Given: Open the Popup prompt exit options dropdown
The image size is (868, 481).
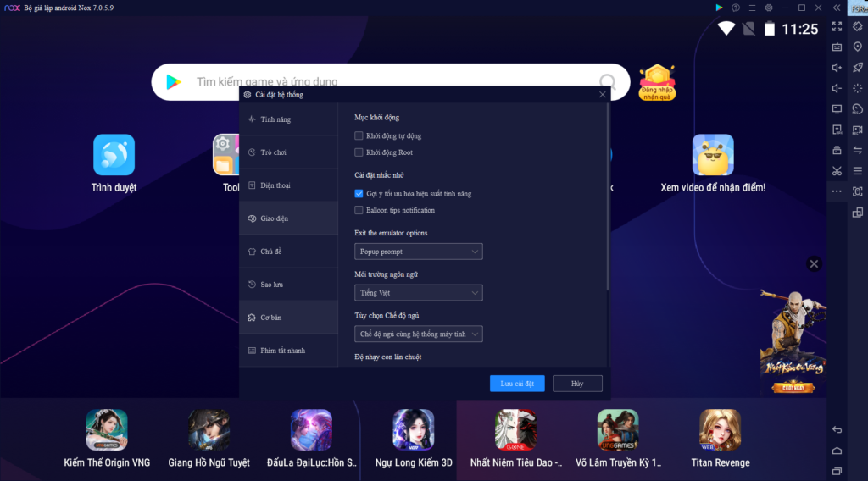Looking at the screenshot, I should click(x=419, y=252).
